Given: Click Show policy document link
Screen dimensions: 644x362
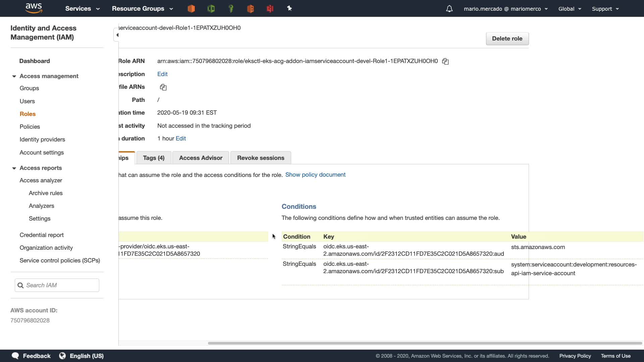Looking at the screenshot, I should [315, 175].
